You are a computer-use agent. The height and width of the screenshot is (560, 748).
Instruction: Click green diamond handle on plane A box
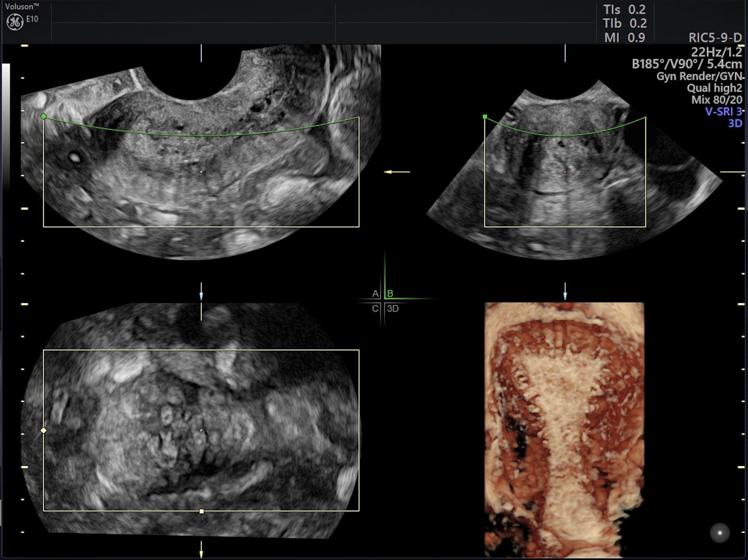(x=44, y=116)
